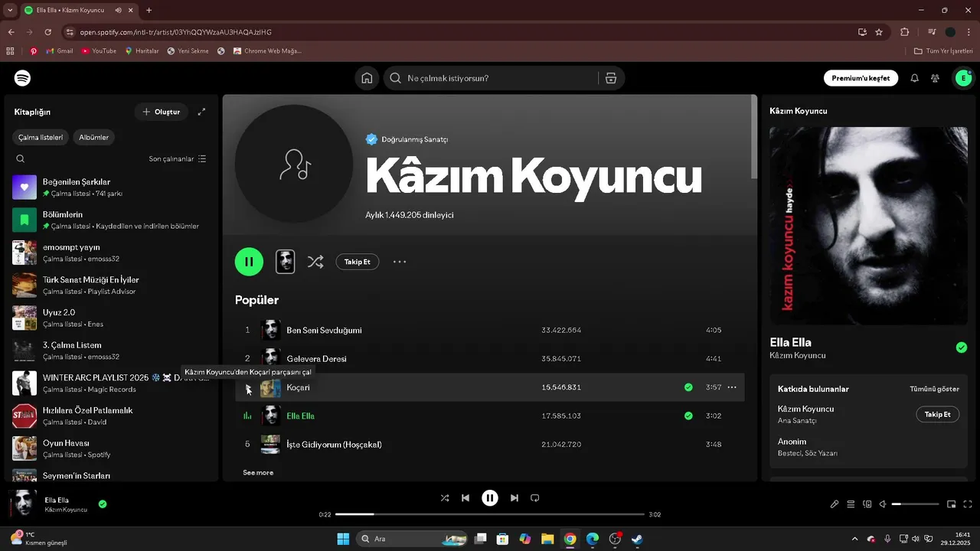Open the artist preview thumbnail next to play
980x551 pixels.
pos(285,262)
